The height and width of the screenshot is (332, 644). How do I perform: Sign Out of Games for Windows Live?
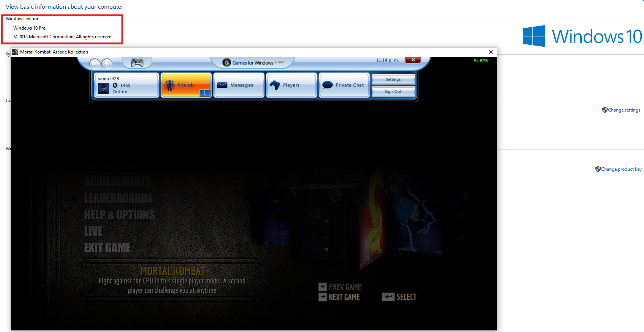pyautogui.click(x=393, y=91)
